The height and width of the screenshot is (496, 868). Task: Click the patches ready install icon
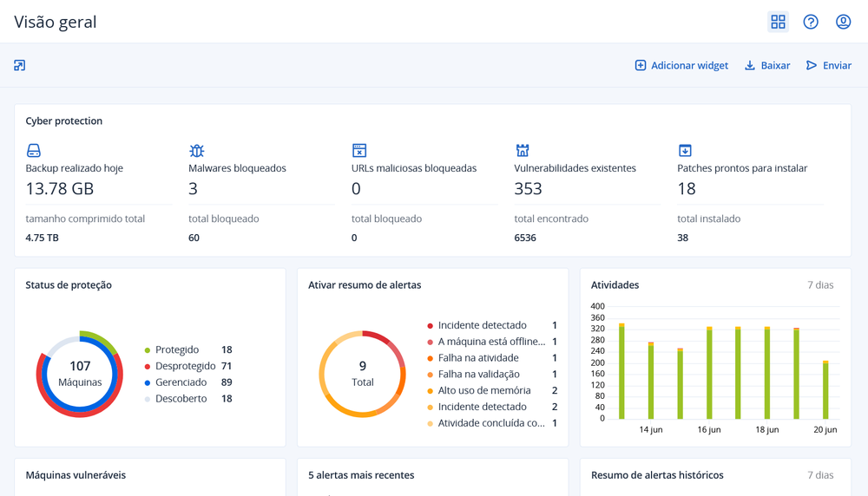(685, 151)
